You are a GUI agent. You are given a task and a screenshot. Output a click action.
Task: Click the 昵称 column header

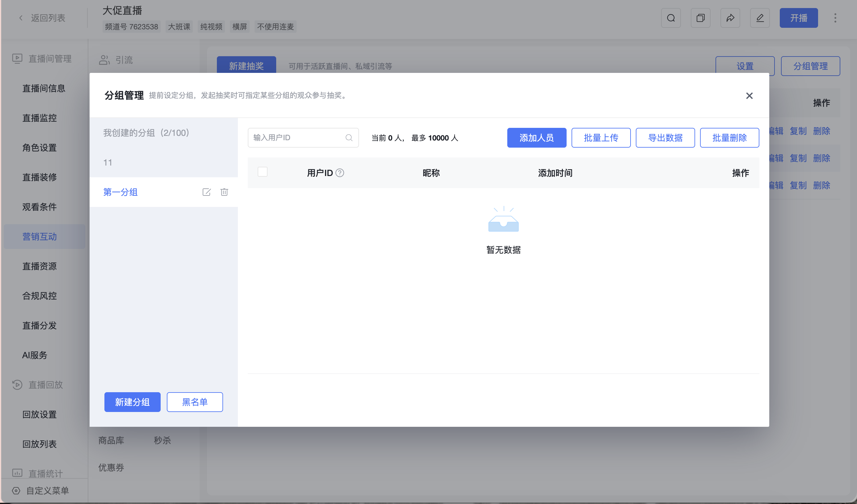coord(431,173)
